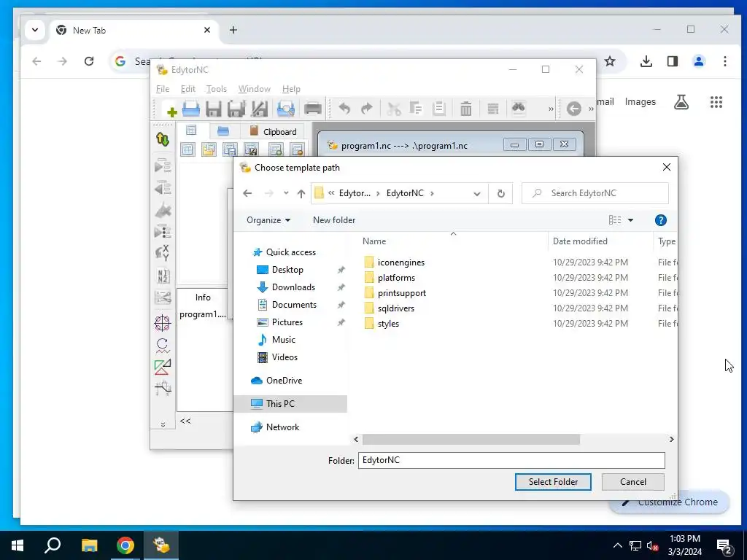The image size is (747, 560).
Task: Click the horizontal scrollbar in file list
Action: tap(471, 439)
